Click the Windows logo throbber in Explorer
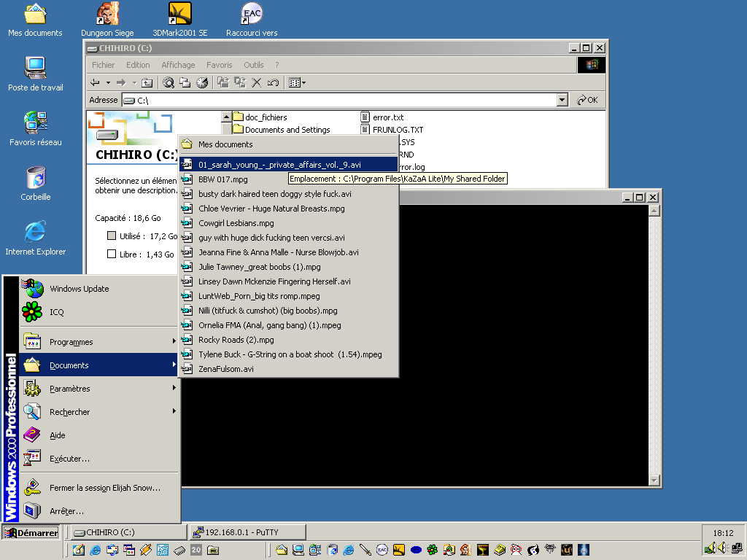747x560 pixels. (x=592, y=65)
